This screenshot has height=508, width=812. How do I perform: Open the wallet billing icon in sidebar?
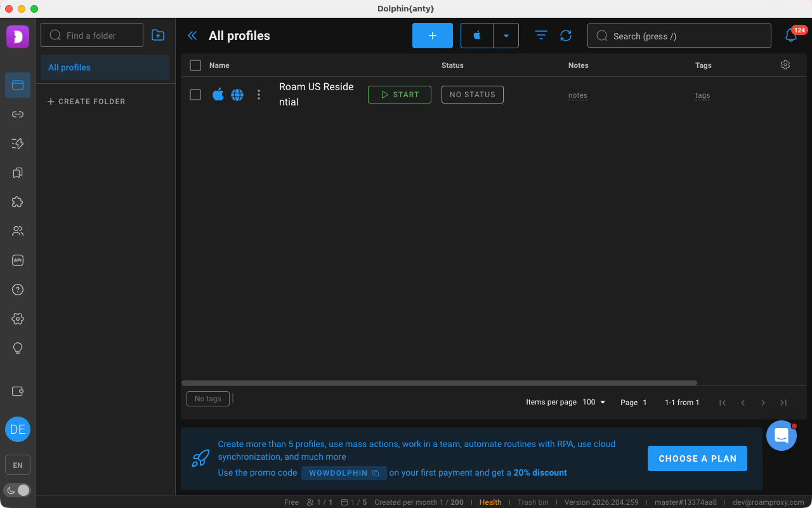point(18,391)
